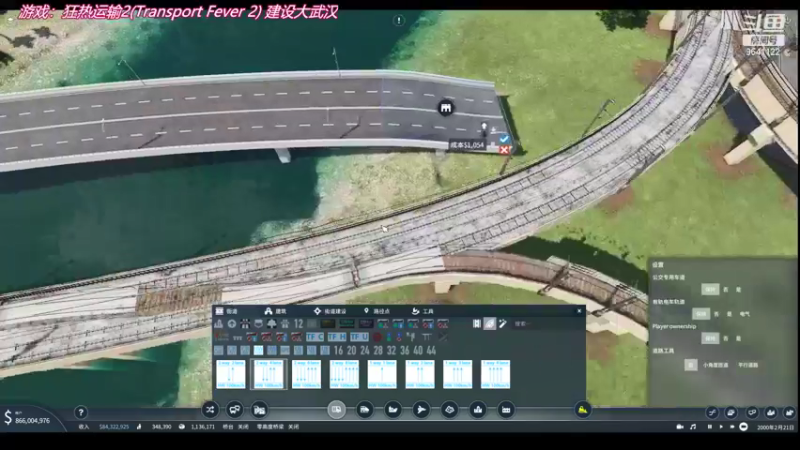The width and height of the screenshot is (800, 450).
Task: Set bus lane option to 保持
Action: coord(710,289)
